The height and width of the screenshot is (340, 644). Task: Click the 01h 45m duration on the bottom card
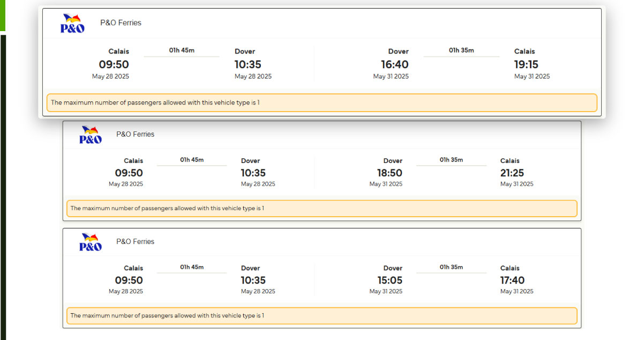tap(192, 267)
